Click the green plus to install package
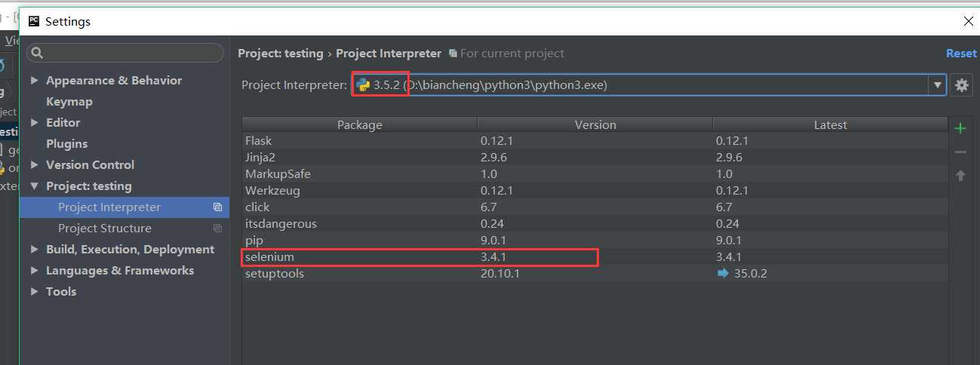980x365 pixels. [x=960, y=128]
